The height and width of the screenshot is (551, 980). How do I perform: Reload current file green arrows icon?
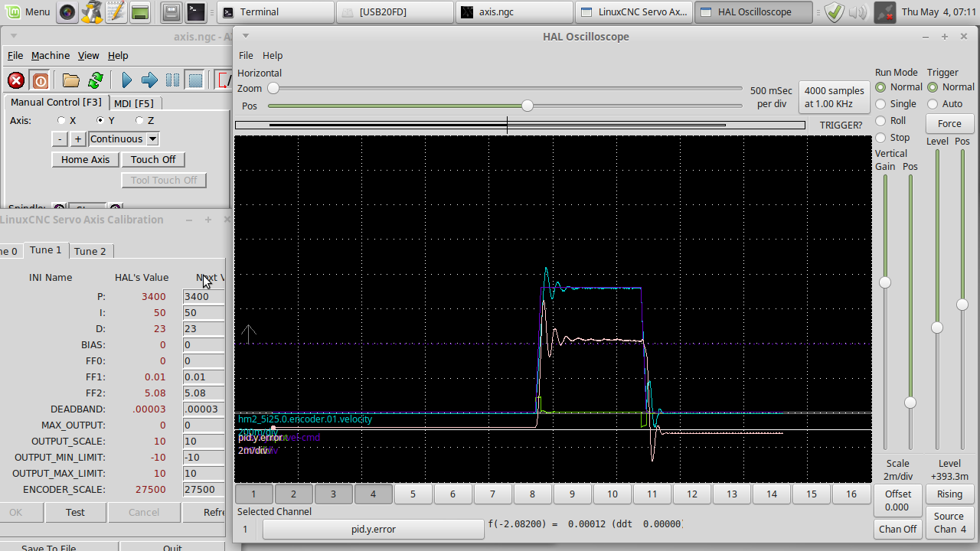pos(96,80)
